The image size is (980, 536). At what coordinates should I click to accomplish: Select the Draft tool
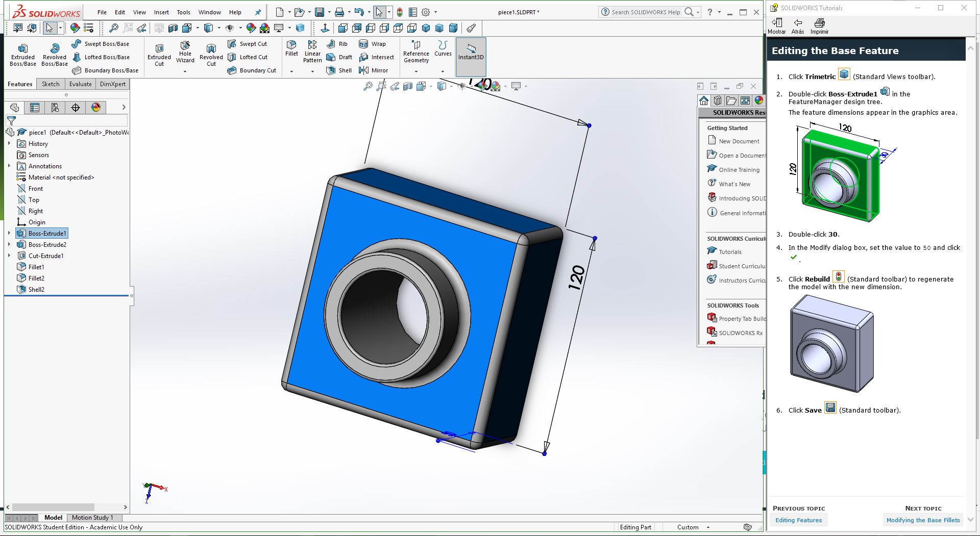[339, 57]
